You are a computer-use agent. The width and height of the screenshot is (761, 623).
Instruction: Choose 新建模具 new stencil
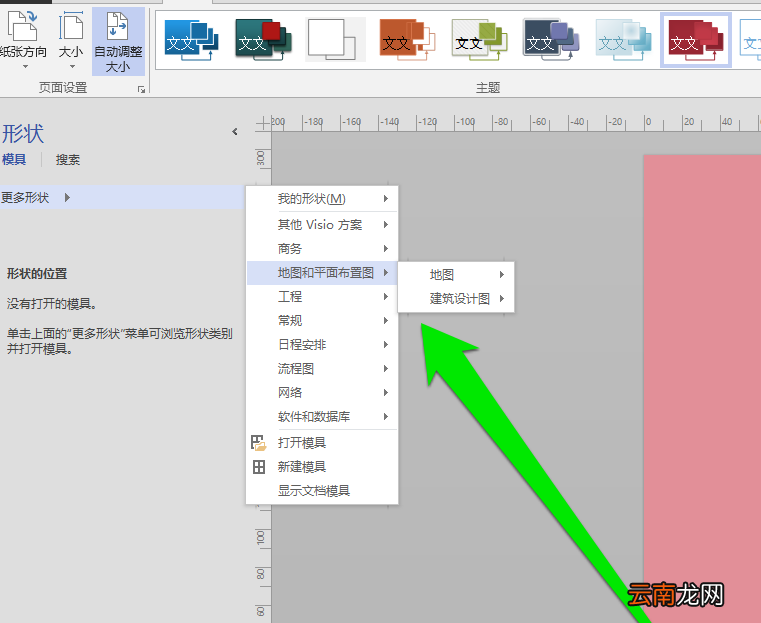click(x=322, y=467)
